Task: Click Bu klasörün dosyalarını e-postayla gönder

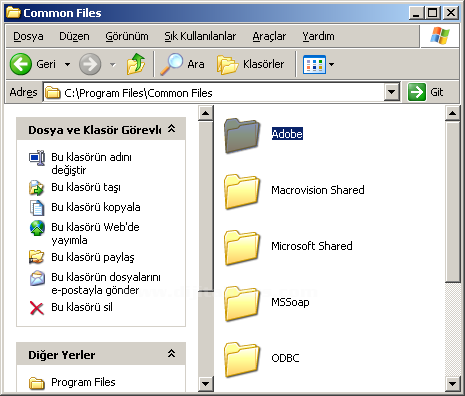Action: click(106, 283)
